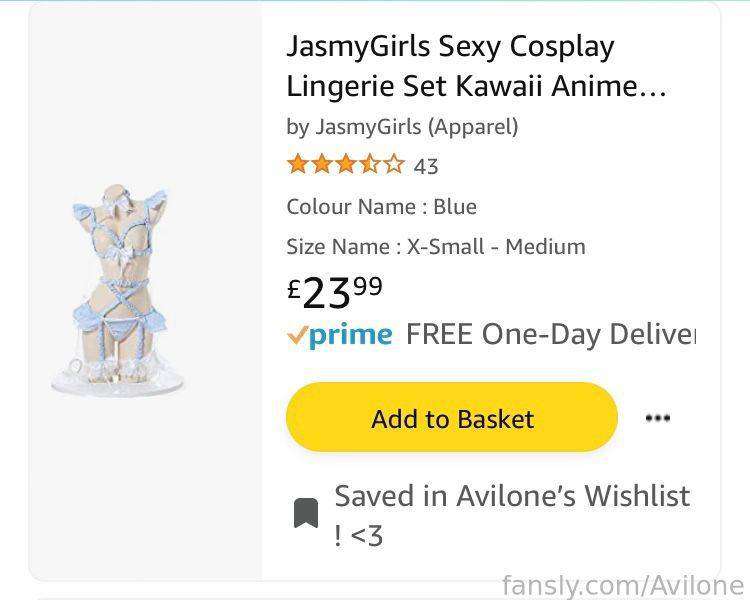Select the Colour Name Blue text

click(x=381, y=207)
